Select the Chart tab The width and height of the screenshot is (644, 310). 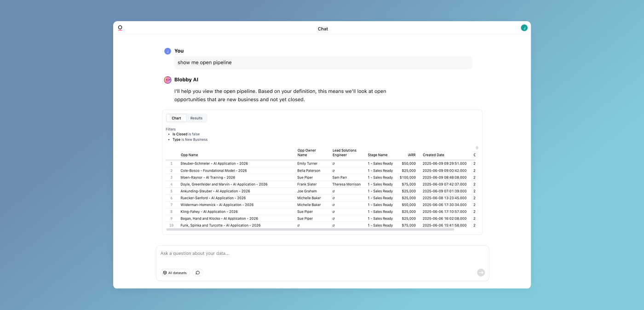(176, 118)
